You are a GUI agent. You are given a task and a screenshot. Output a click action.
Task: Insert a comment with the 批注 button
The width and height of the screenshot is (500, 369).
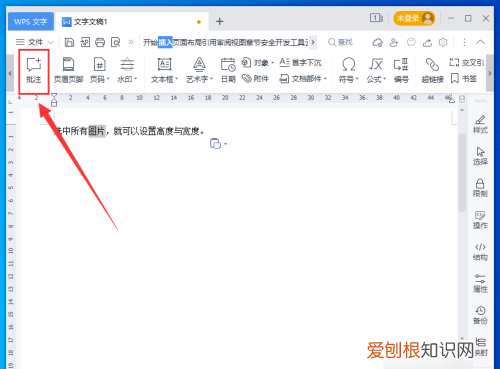(34, 71)
